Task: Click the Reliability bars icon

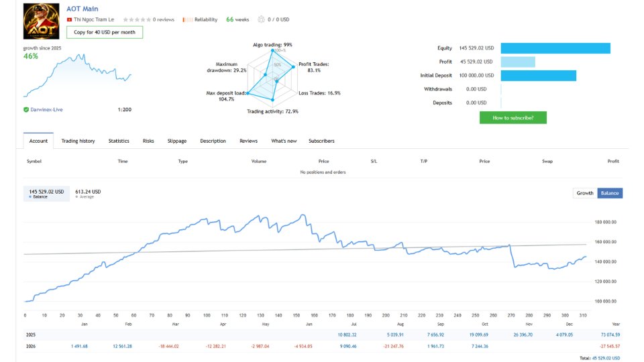Action: (x=187, y=19)
